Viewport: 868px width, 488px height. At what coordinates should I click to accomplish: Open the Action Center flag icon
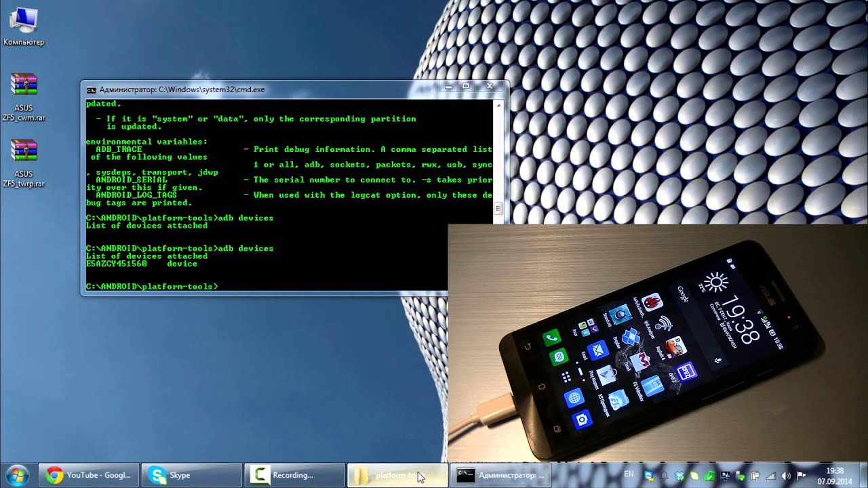tap(801, 476)
